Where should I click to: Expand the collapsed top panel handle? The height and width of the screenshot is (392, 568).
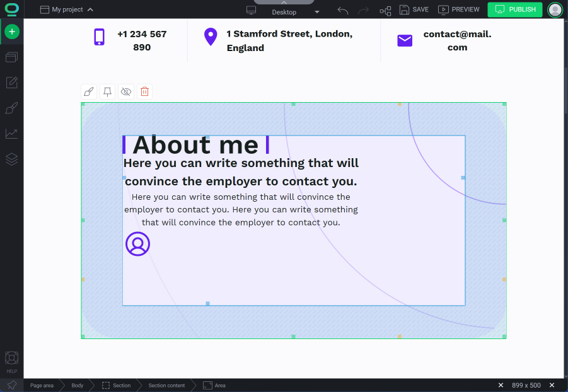point(284,2)
